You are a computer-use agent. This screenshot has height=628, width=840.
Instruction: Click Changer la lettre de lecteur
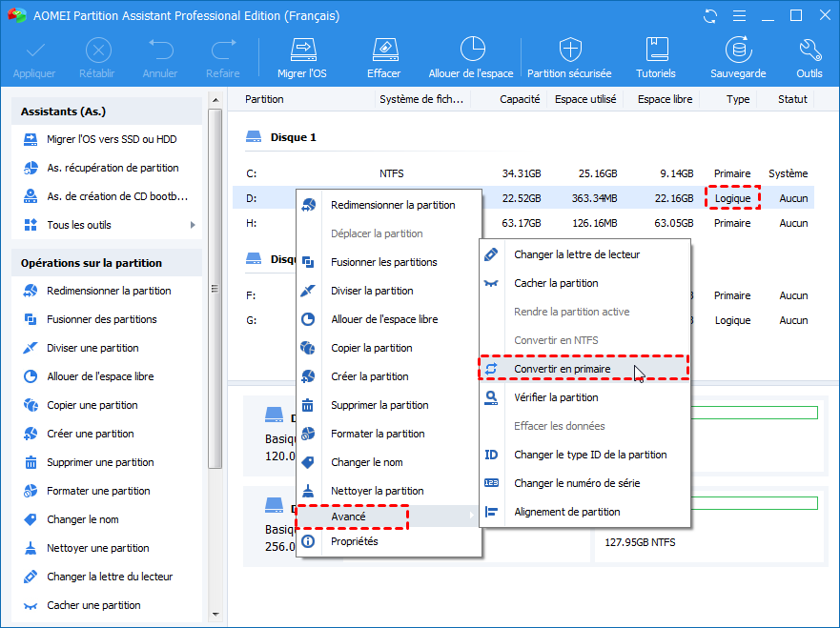click(x=576, y=254)
